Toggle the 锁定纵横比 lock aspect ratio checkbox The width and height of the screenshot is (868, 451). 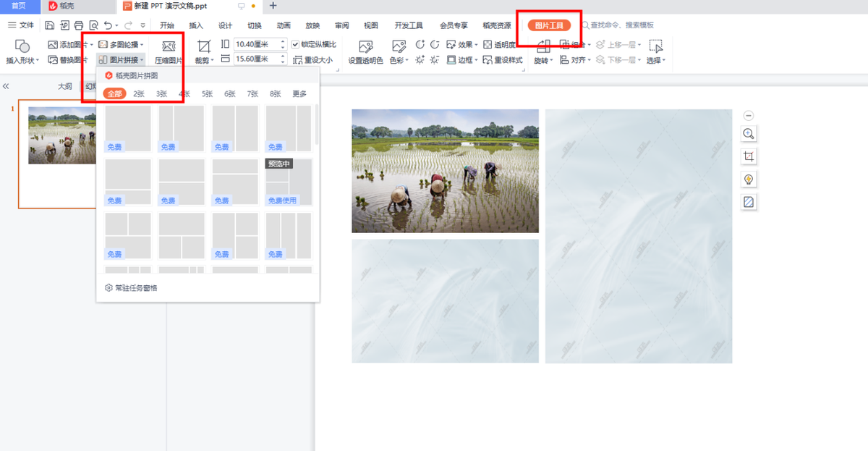tap(295, 45)
